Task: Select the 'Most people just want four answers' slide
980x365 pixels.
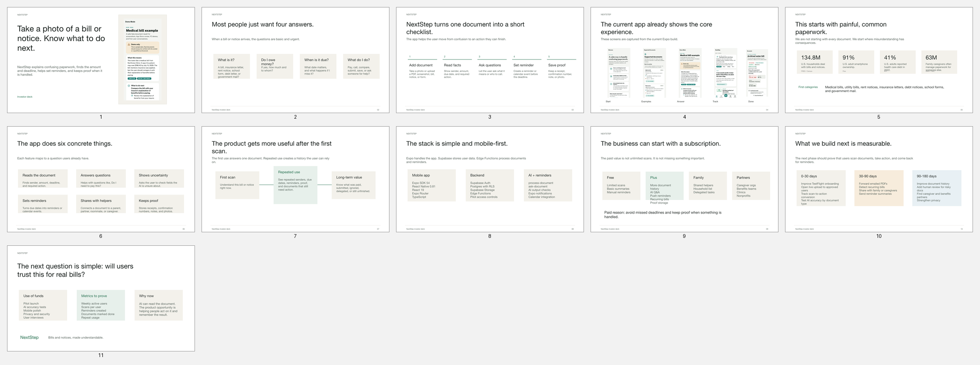Action: click(x=295, y=60)
